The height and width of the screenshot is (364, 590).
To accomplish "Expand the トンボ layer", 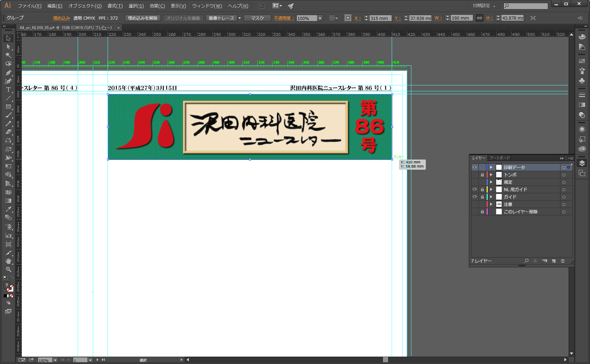I will pyautogui.click(x=491, y=175).
